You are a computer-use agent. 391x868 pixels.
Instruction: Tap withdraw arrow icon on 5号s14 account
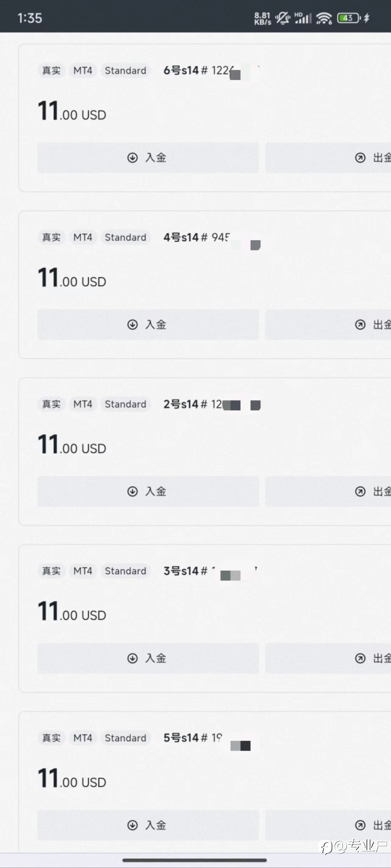360,825
